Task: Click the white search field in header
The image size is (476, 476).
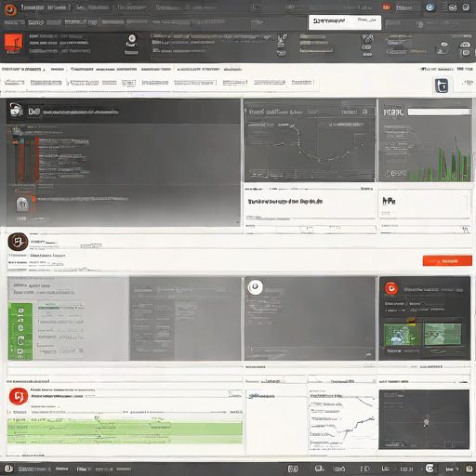Action: coord(345,22)
